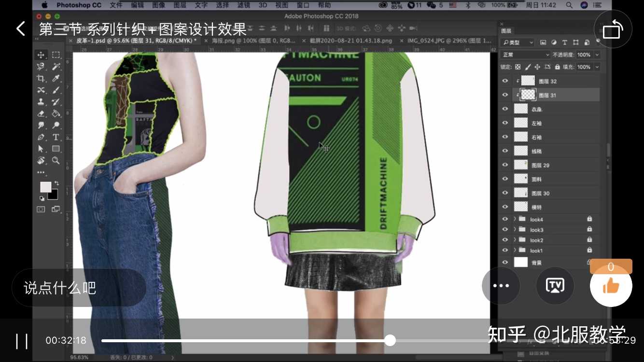This screenshot has height=362, width=644.
Task: Expand the look3 layer group
Action: [x=515, y=229]
